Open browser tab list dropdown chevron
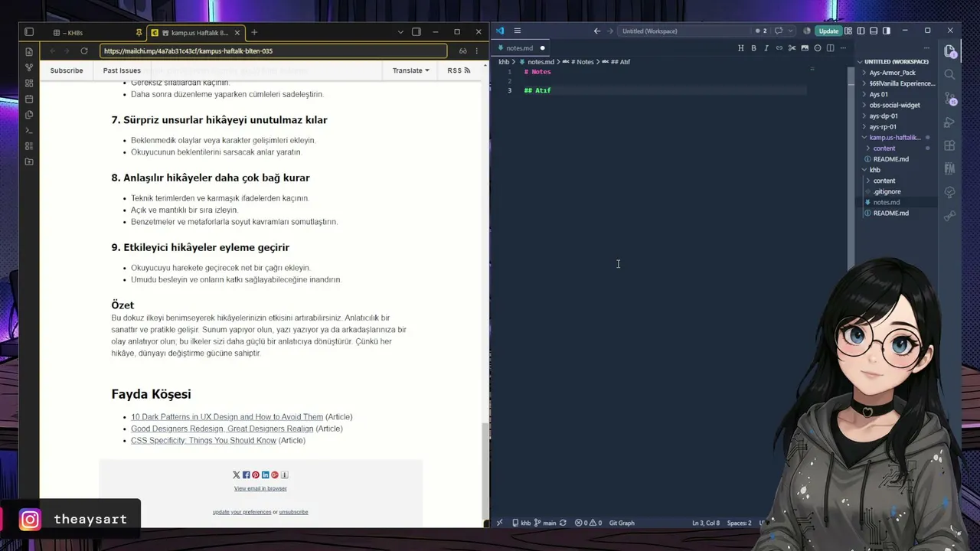The width and height of the screenshot is (980, 551). (400, 32)
